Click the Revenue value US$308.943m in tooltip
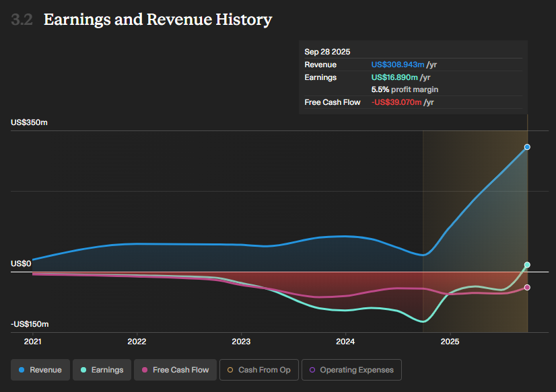 tap(398, 65)
